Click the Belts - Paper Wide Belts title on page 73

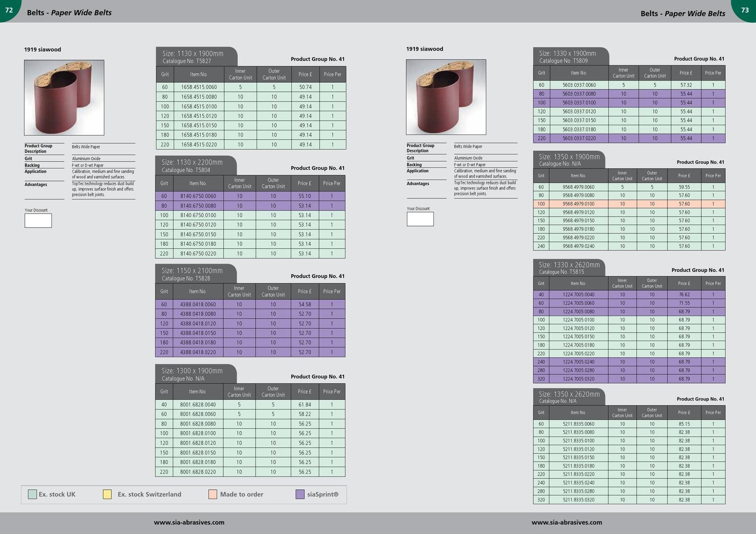point(683,13)
